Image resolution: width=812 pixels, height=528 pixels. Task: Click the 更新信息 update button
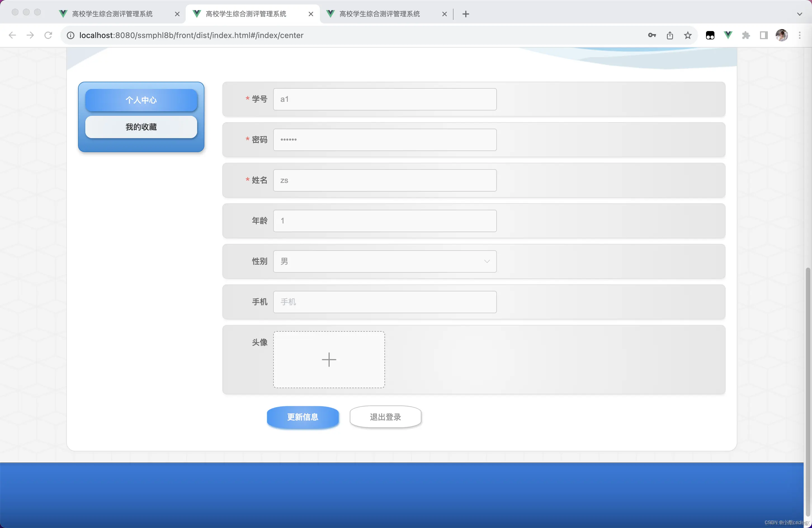pyautogui.click(x=303, y=417)
